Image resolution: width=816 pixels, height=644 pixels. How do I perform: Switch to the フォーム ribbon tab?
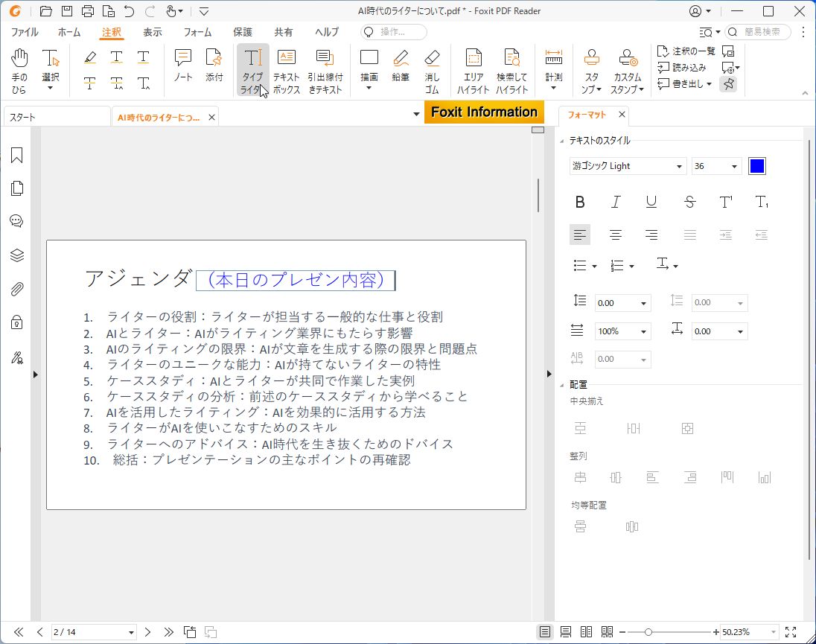198,32
